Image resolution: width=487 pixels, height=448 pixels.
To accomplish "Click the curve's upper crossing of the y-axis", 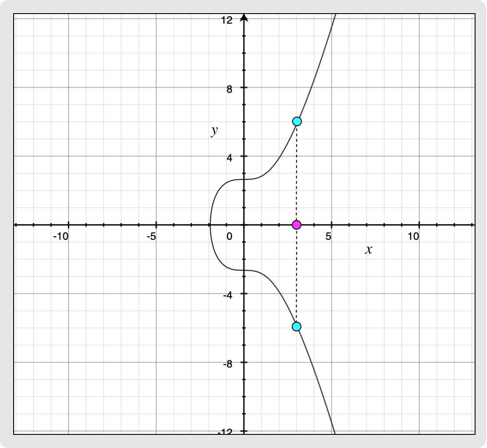I will (244, 179).
